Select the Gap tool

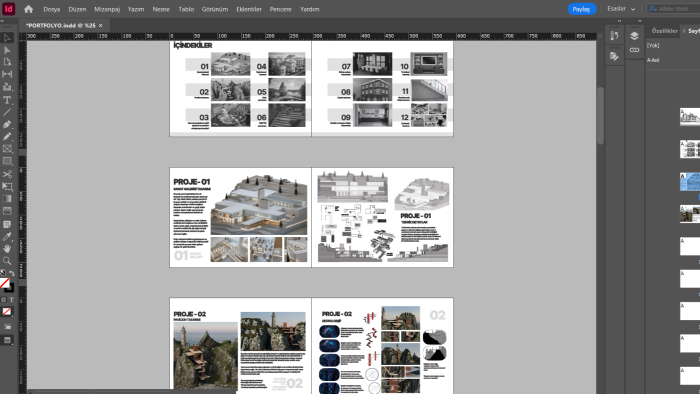click(7, 74)
